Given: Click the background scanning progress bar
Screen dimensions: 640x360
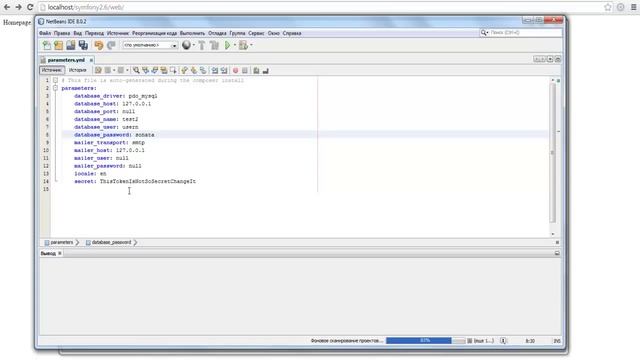Looking at the screenshot, I should click(x=425, y=340).
